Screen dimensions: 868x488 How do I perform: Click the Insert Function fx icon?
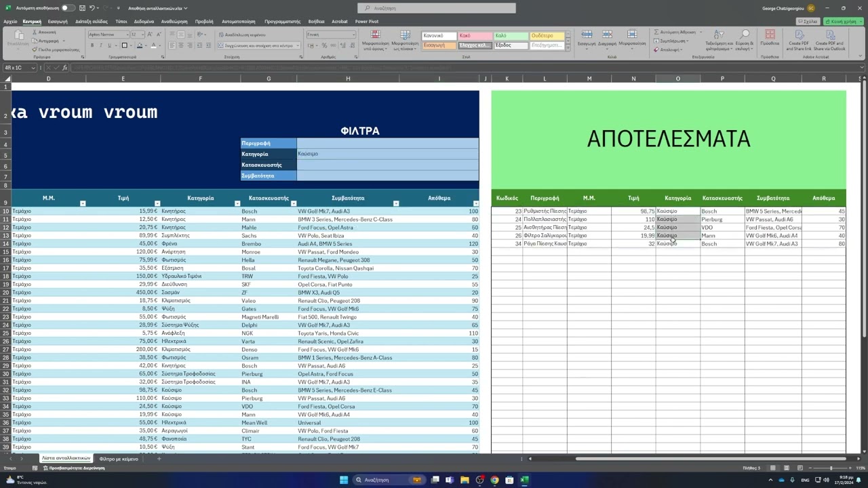64,68
